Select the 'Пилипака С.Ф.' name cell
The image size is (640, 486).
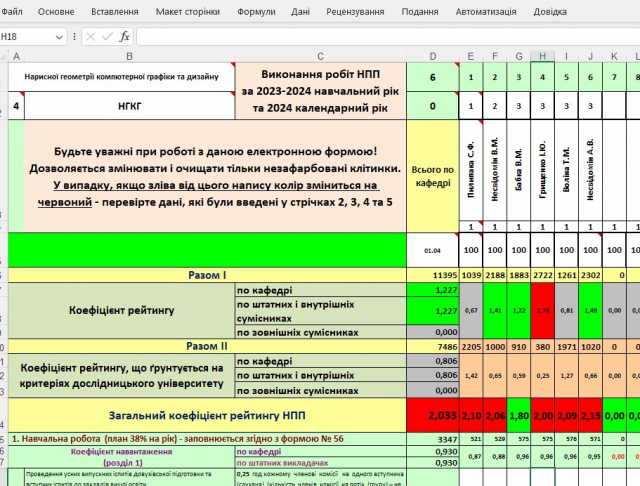click(471, 170)
